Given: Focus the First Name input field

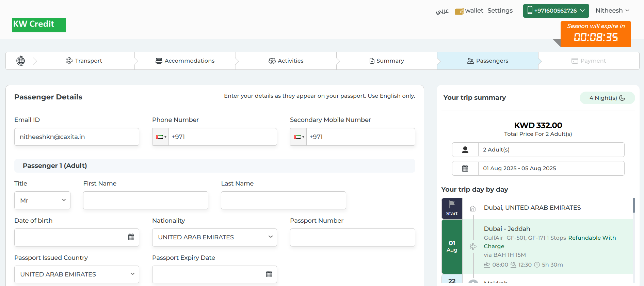Looking at the screenshot, I should pyautogui.click(x=146, y=200).
